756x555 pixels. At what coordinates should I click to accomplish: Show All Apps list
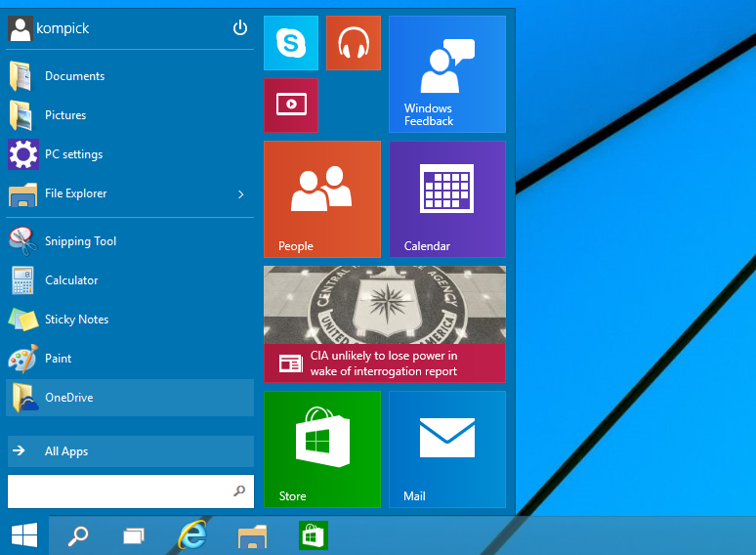pyautogui.click(x=131, y=451)
